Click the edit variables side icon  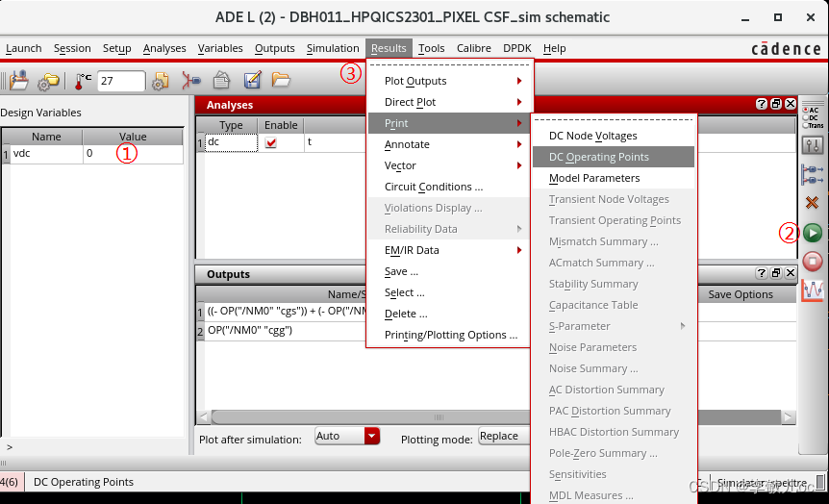[813, 174]
